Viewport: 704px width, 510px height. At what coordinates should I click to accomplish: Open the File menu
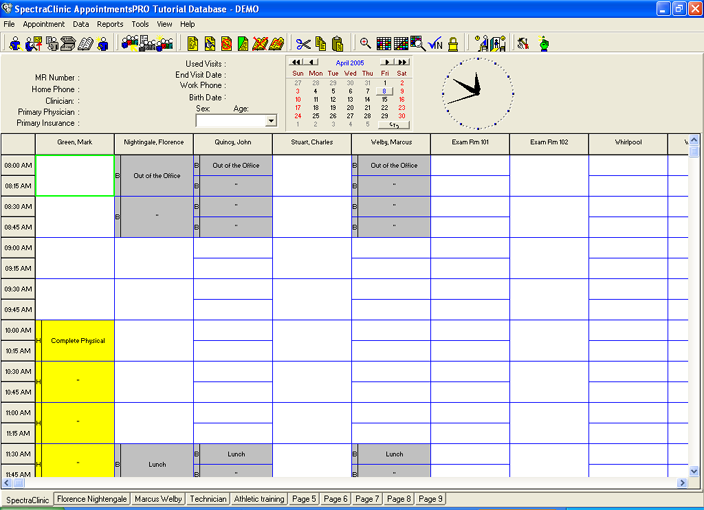coord(9,24)
